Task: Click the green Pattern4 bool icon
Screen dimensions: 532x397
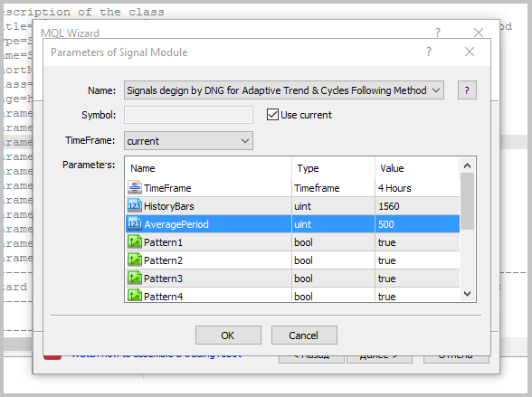Action: coord(135,296)
